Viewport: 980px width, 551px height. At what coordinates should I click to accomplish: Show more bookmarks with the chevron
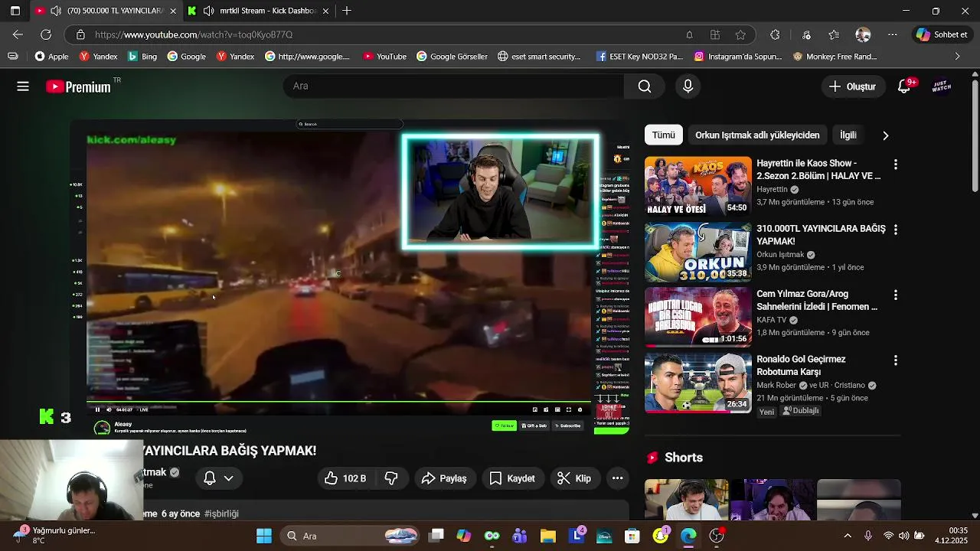click(x=957, y=56)
